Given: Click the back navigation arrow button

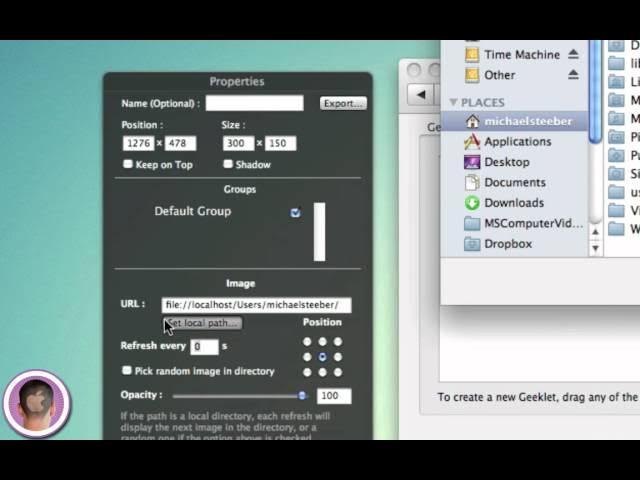Looking at the screenshot, I should click(x=421, y=94).
